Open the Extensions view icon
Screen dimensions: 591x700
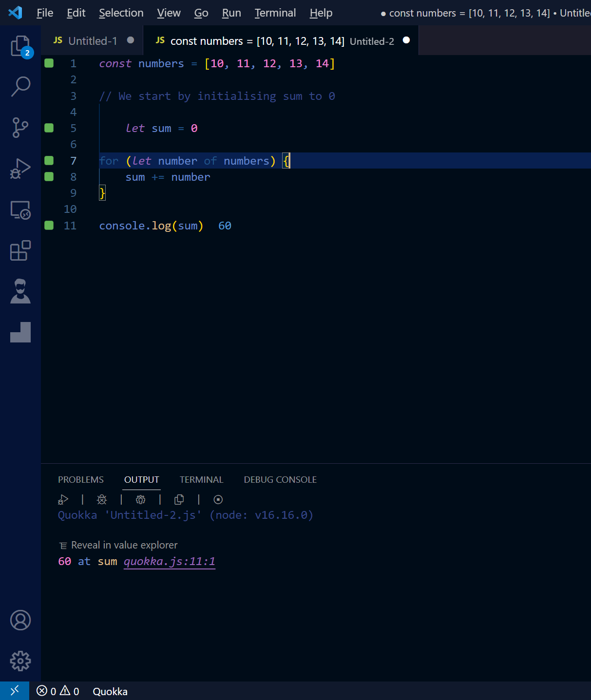pyautogui.click(x=20, y=250)
